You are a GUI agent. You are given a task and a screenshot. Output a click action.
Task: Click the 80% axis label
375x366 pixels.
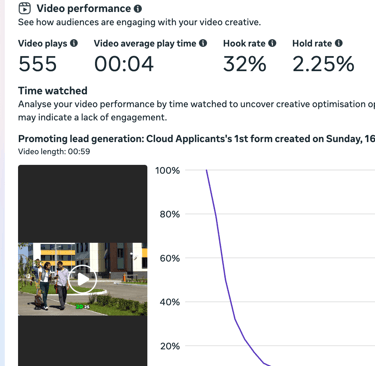coord(170,214)
